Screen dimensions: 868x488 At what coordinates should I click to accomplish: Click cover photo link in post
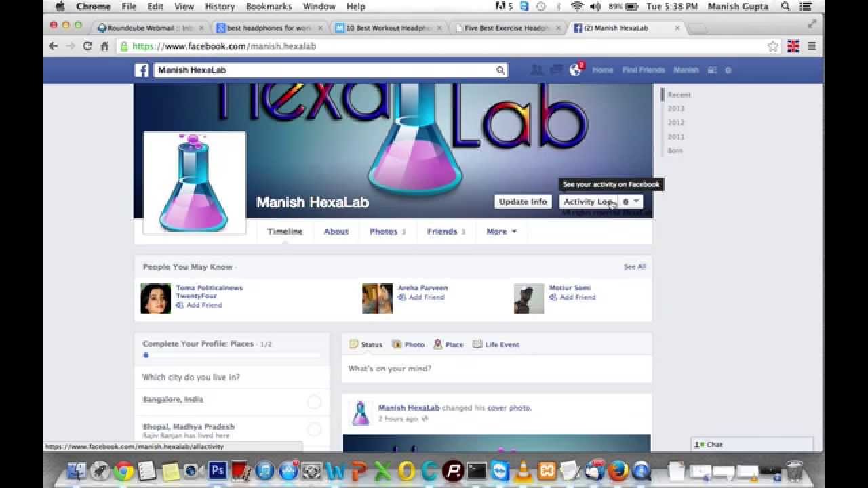pyautogui.click(x=509, y=408)
